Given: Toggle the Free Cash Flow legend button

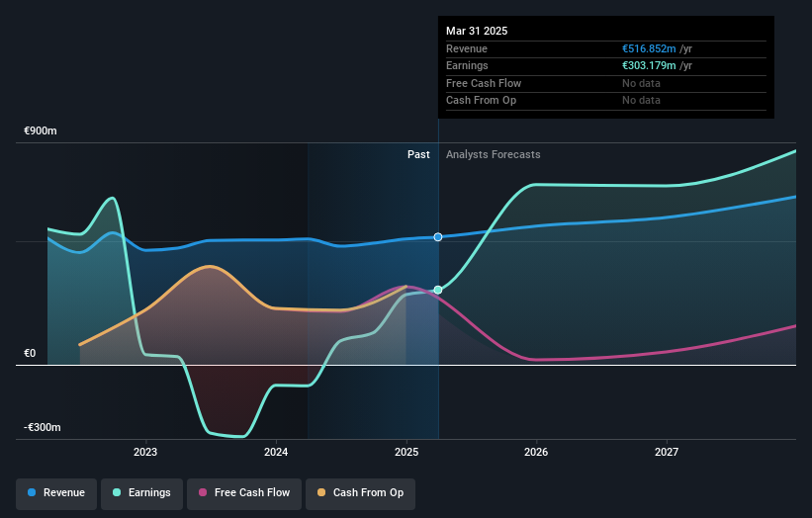Looking at the screenshot, I should [x=244, y=493].
